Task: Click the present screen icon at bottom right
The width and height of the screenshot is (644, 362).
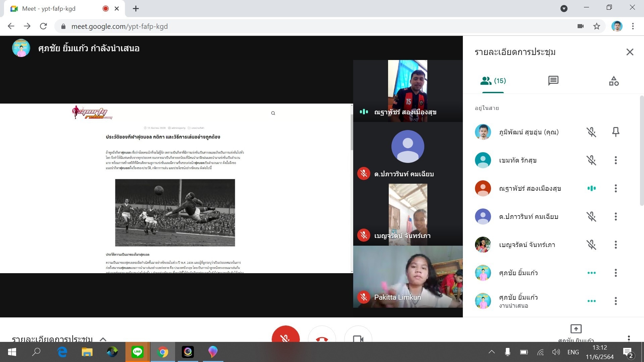Action: click(x=576, y=329)
